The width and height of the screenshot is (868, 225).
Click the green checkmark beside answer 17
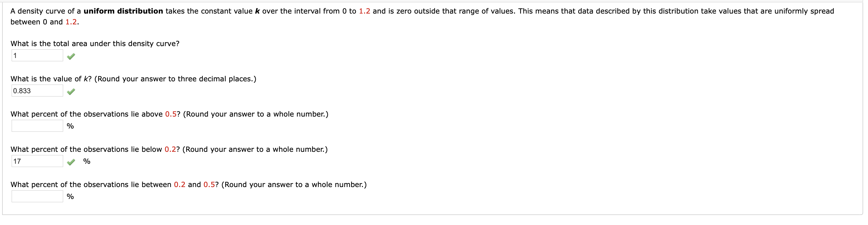click(x=71, y=162)
